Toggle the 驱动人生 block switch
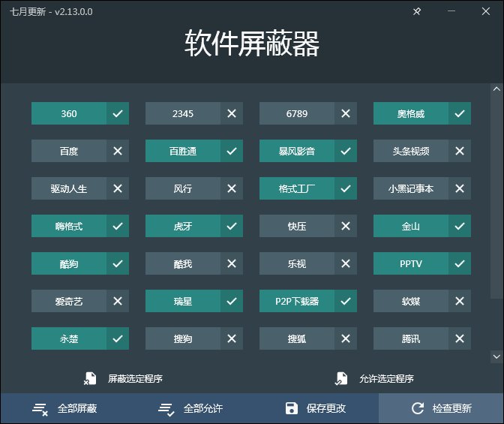The width and height of the screenshot is (504, 424). [80, 188]
